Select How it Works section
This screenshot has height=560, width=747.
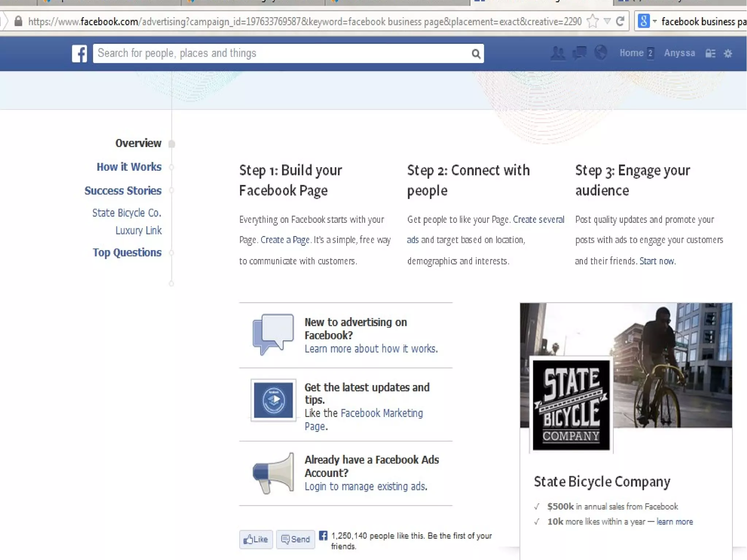(129, 167)
